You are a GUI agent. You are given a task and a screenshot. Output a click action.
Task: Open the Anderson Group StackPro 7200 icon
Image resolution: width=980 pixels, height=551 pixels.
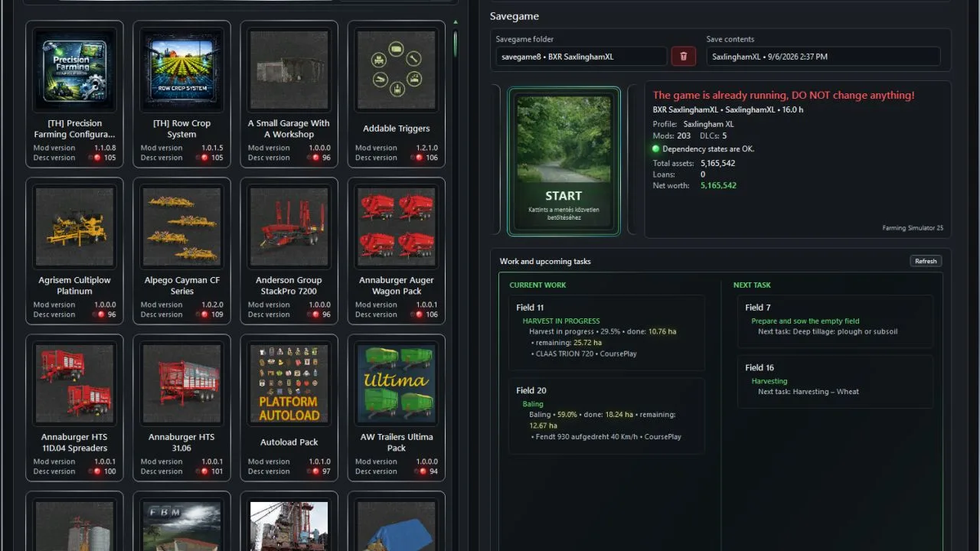pos(289,227)
